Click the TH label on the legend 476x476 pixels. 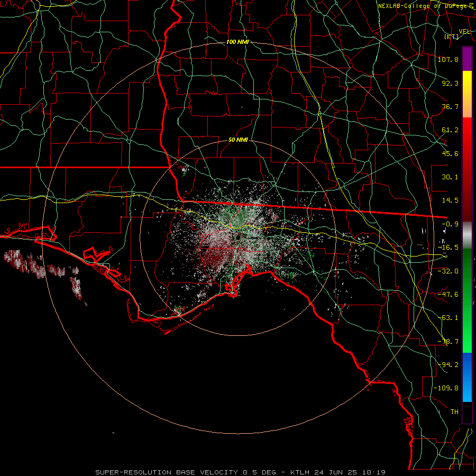coord(454,412)
